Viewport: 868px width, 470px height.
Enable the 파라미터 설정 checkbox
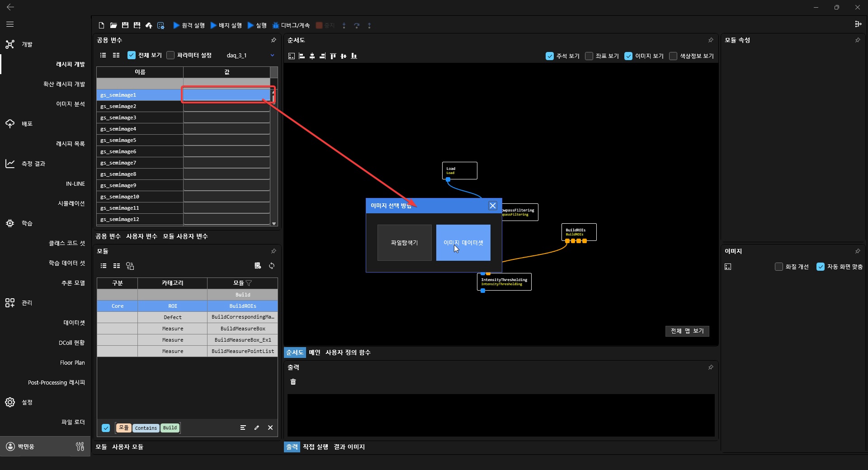pos(170,55)
